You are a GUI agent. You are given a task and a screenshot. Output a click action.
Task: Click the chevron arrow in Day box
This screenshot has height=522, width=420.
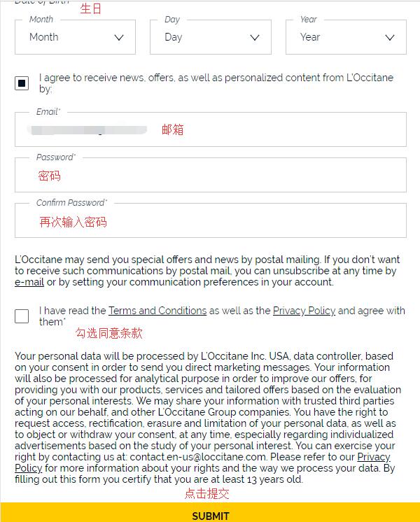pyautogui.click(x=255, y=38)
